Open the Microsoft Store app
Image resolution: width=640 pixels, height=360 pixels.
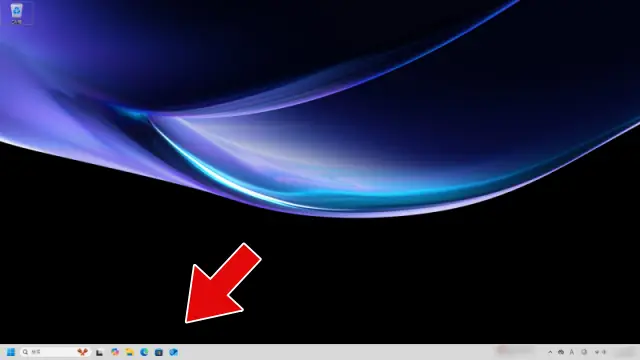pyautogui.click(x=159, y=352)
